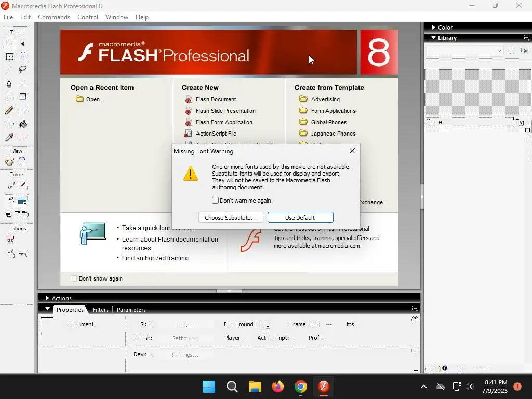Check the Don't warn me again box
Image resolution: width=532 pixels, height=399 pixels.
[215, 200]
